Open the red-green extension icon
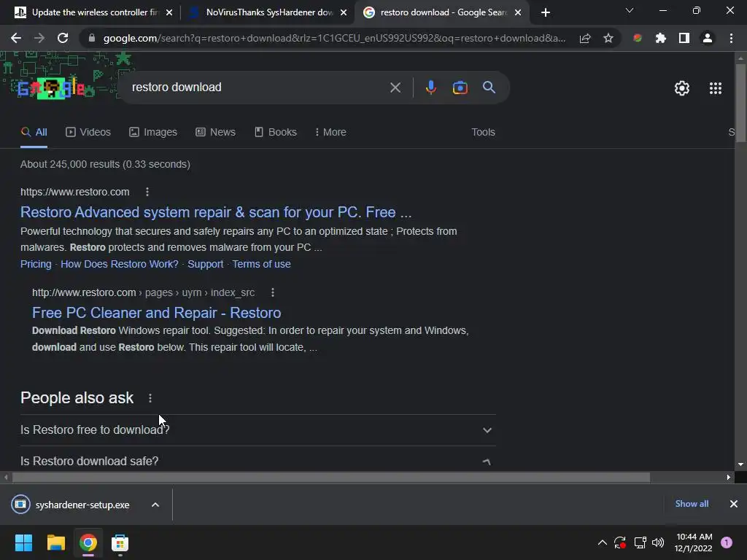The width and height of the screenshot is (747, 560). coord(638,38)
